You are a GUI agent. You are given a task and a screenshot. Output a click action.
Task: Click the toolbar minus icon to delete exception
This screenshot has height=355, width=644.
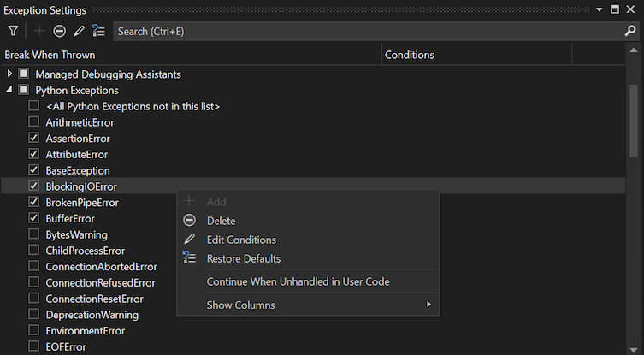(59, 31)
